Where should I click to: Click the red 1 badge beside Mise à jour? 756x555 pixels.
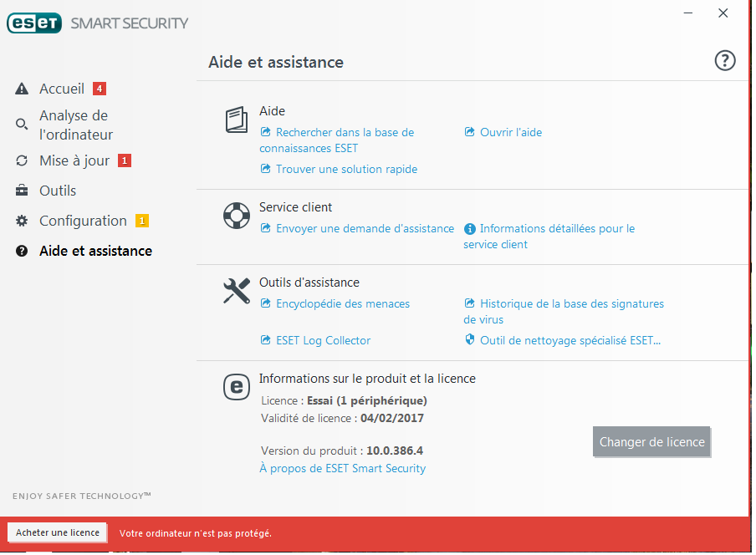pyautogui.click(x=125, y=160)
